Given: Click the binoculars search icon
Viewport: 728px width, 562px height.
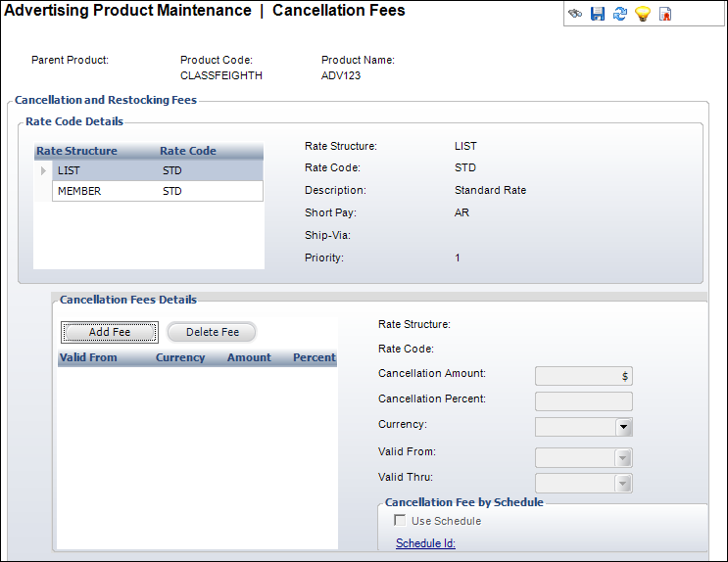Looking at the screenshot, I should (x=575, y=15).
